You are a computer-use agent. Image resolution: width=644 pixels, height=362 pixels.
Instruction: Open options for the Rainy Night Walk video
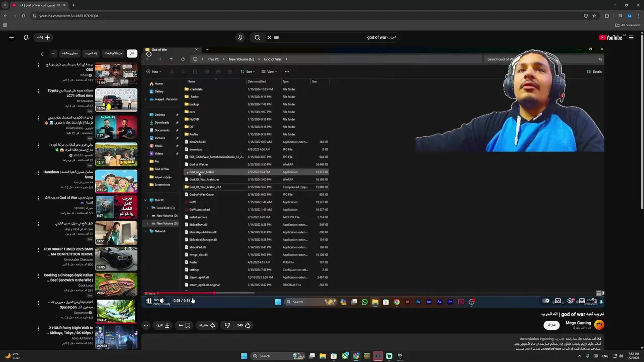click(x=38, y=328)
